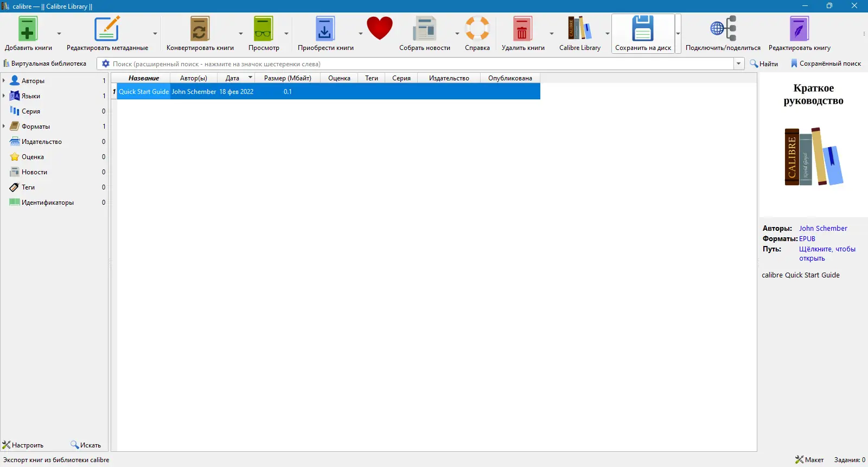Sort by Published (Опубликована) column header
868x467 pixels.
[x=510, y=78]
